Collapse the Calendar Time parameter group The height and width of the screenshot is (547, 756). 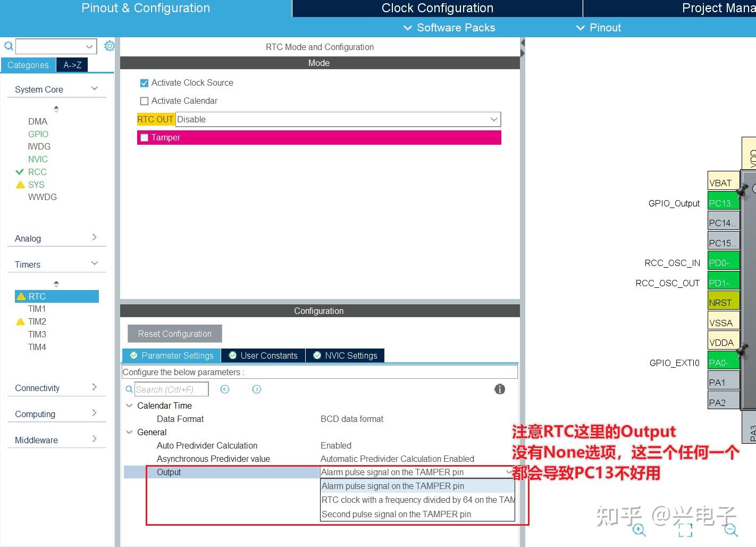[129, 405]
